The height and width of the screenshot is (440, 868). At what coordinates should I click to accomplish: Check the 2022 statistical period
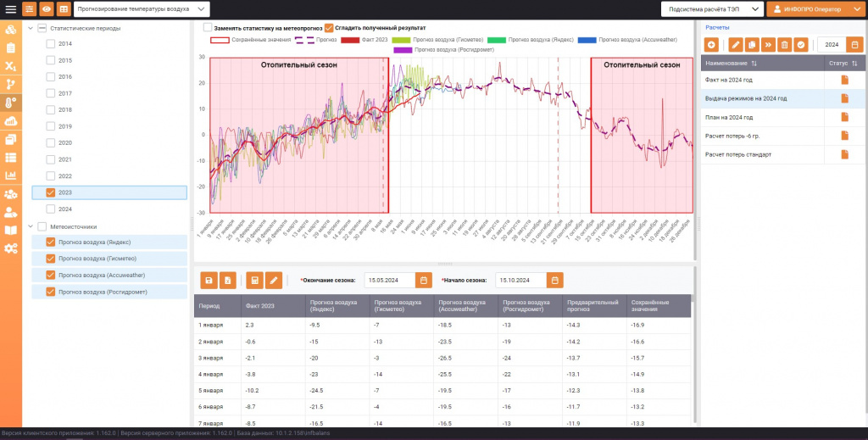tap(50, 176)
